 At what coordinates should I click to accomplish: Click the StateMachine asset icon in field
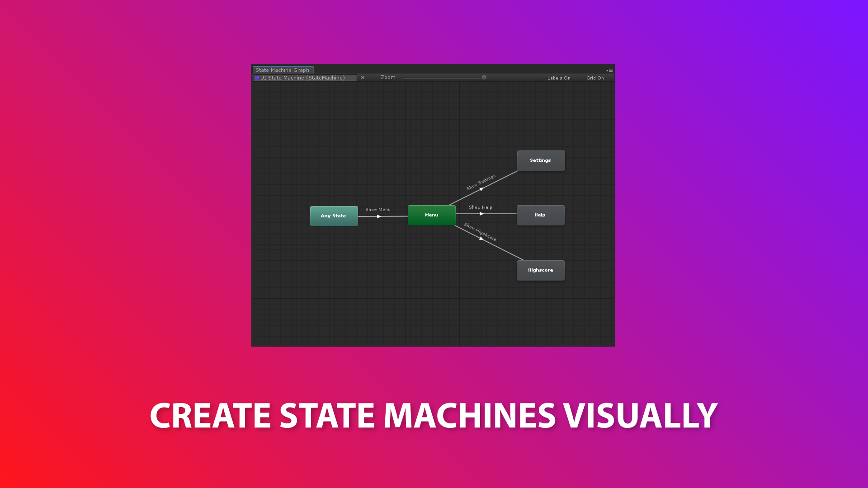(257, 78)
